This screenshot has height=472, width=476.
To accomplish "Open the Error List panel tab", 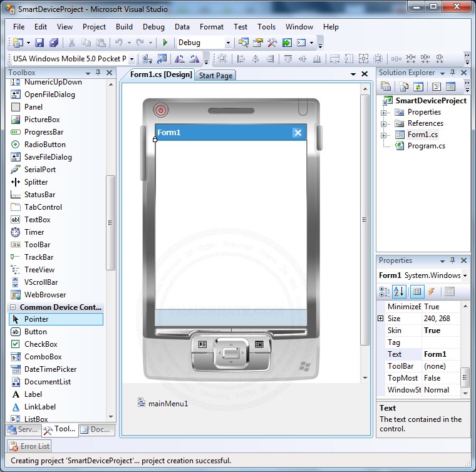I will click(30, 446).
